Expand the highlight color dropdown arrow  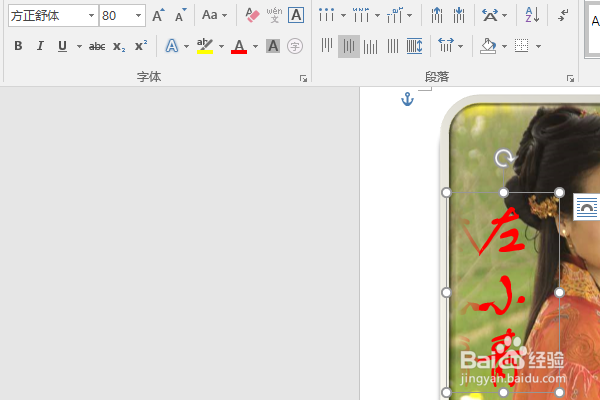[x=221, y=46]
